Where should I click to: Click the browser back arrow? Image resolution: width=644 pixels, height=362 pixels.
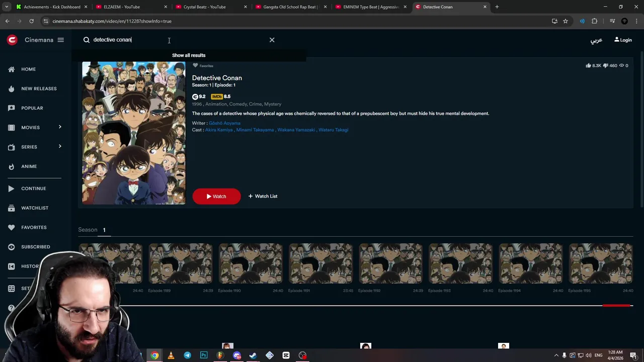pos(7,21)
